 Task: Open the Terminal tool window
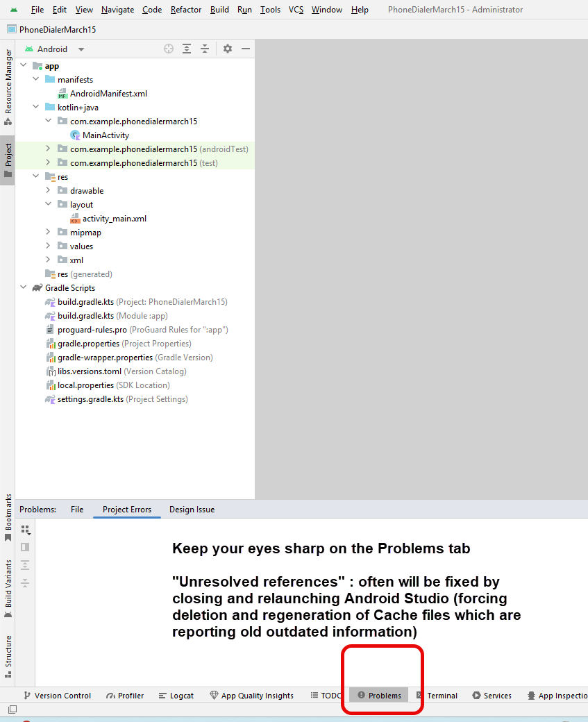[437, 696]
